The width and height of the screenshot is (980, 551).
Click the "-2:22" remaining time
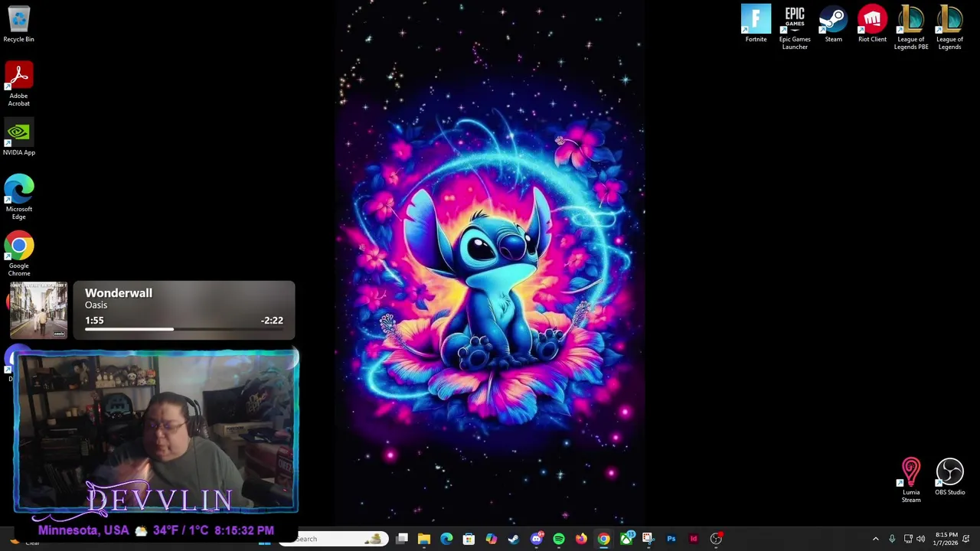click(272, 321)
